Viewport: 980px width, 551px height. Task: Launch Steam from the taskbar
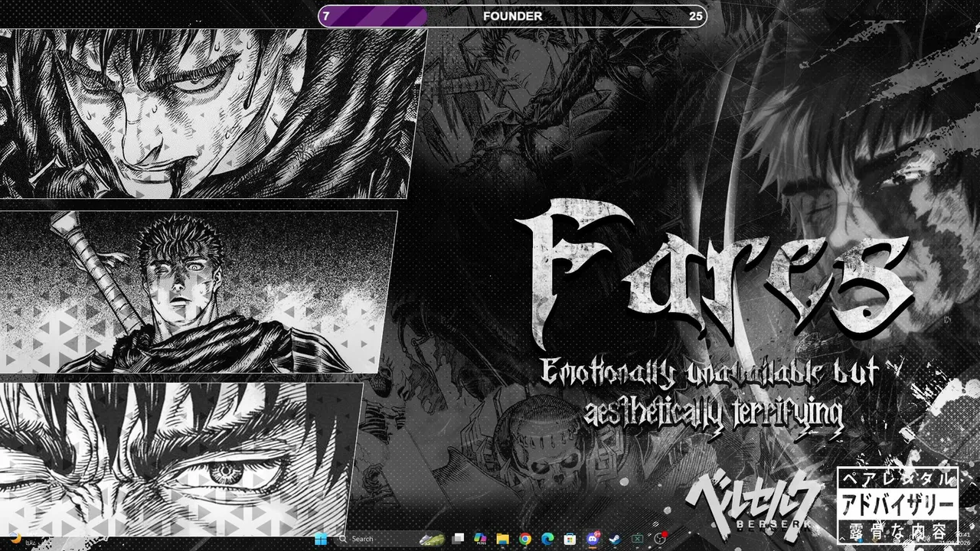tap(614, 539)
